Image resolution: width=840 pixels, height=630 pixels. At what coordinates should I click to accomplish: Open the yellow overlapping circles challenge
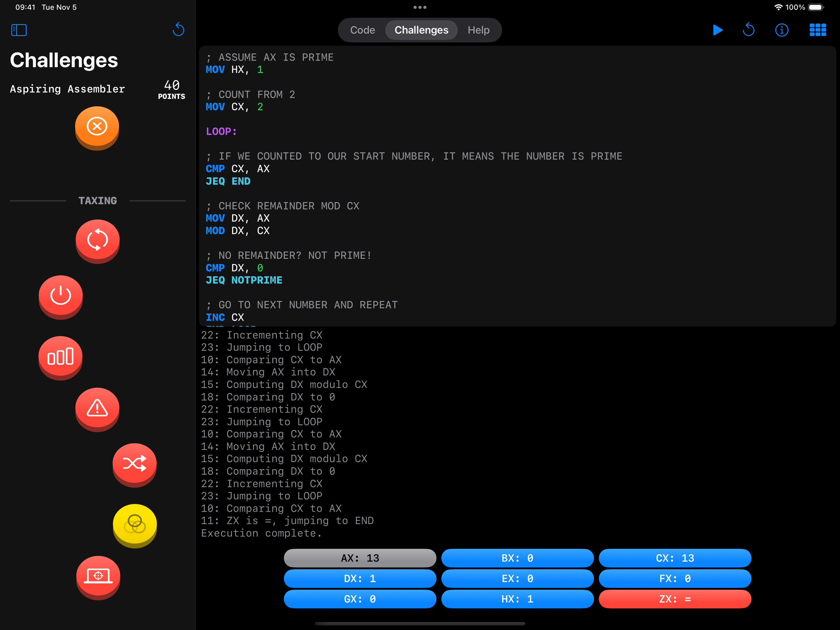[x=135, y=526]
